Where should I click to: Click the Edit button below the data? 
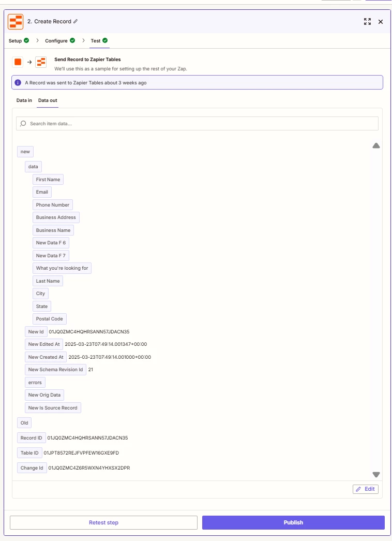pos(366,489)
